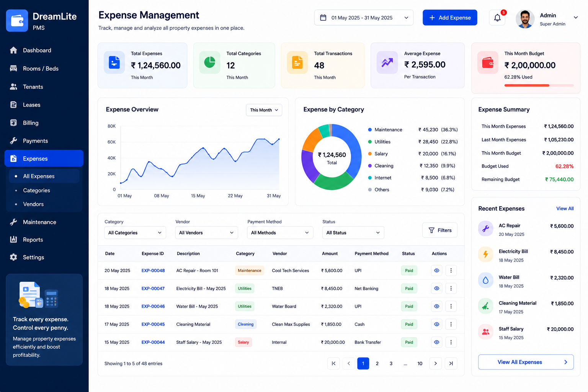This screenshot has width=588, height=392.
Task: View details eye icon for EXP-00044
Action: click(436, 342)
